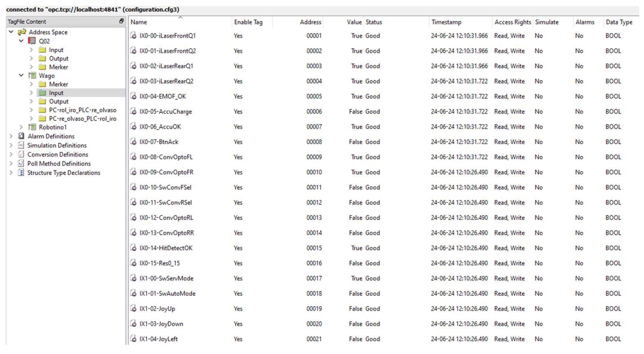Click the Alarm Definitions icon
644x354 pixels.
(x=21, y=136)
